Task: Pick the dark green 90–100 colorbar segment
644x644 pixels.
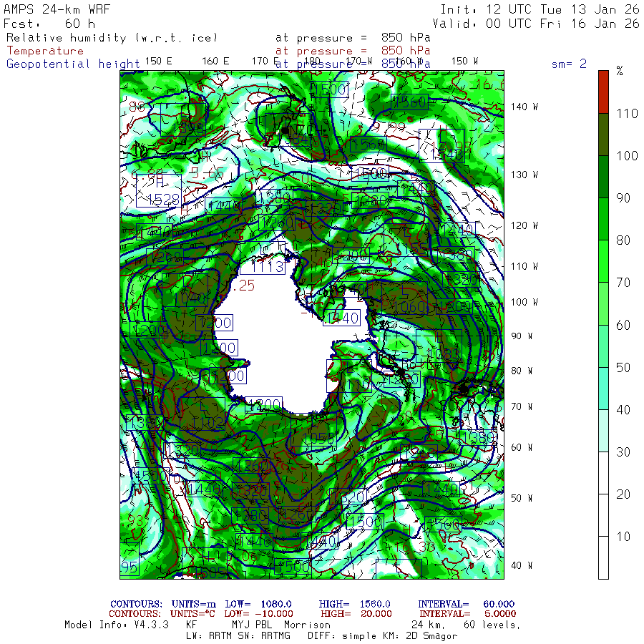Action: point(603,177)
